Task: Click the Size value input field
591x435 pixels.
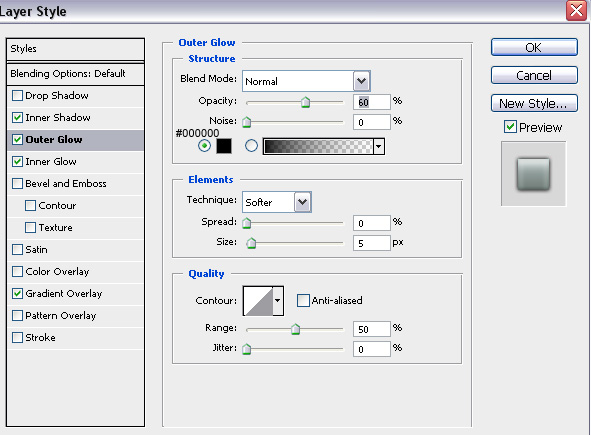Action: 372,243
